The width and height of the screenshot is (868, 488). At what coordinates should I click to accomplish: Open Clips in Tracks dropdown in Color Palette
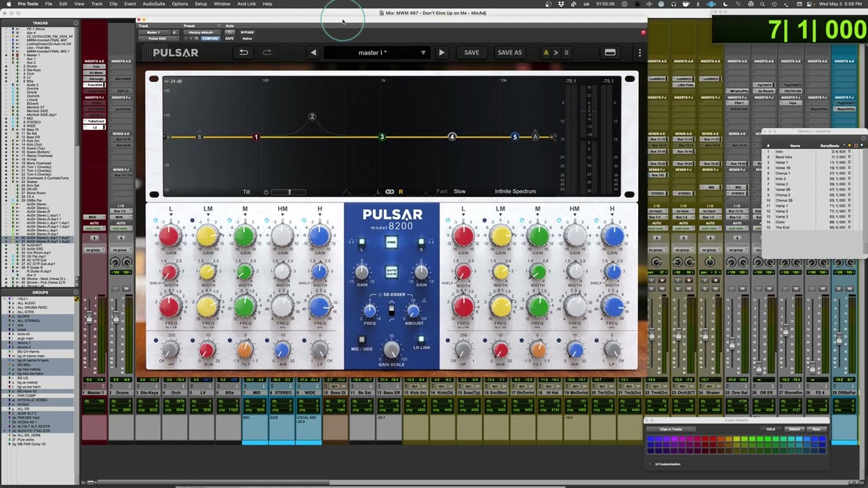[672, 429]
